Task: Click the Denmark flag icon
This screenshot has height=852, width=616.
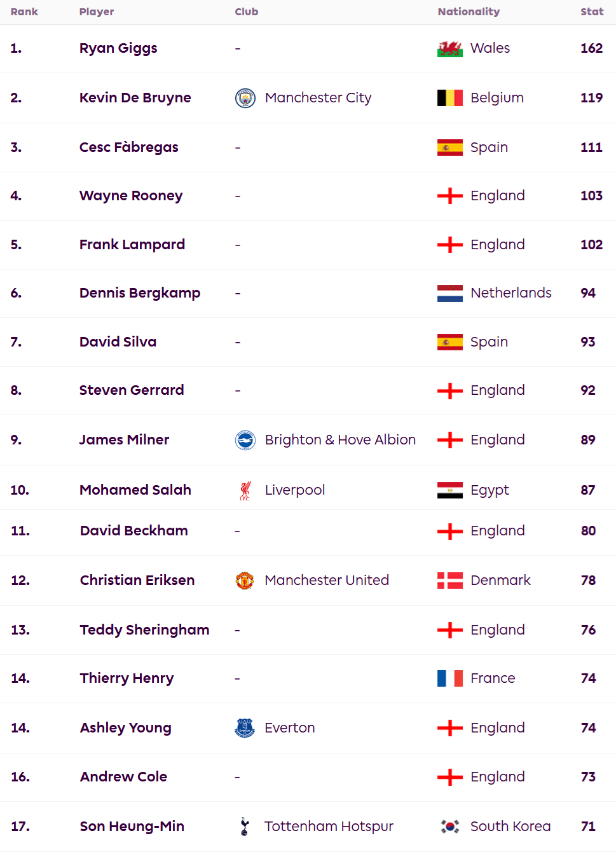Action: (x=450, y=581)
